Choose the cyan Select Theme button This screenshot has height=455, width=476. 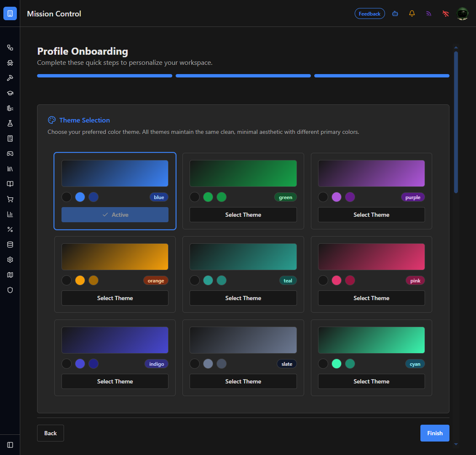tap(371, 381)
